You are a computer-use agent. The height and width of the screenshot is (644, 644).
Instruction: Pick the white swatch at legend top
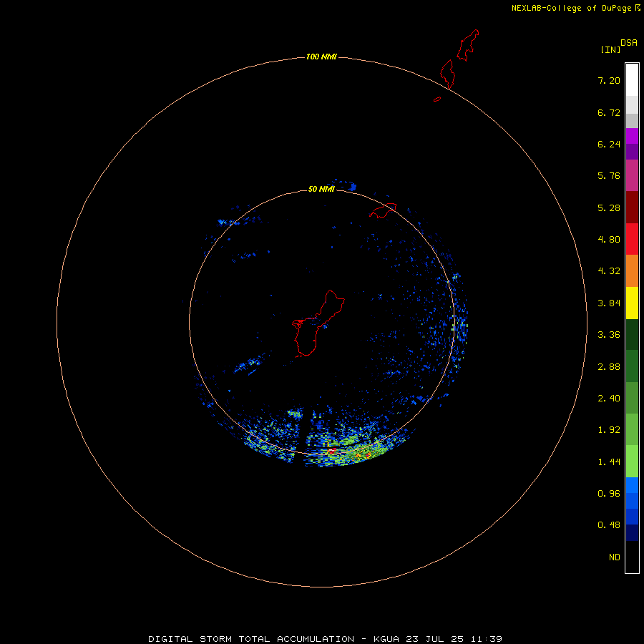click(632, 79)
